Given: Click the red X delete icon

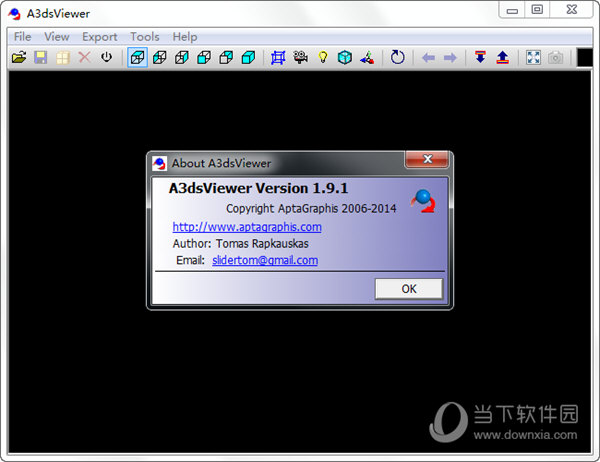Looking at the screenshot, I should tap(85, 58).
